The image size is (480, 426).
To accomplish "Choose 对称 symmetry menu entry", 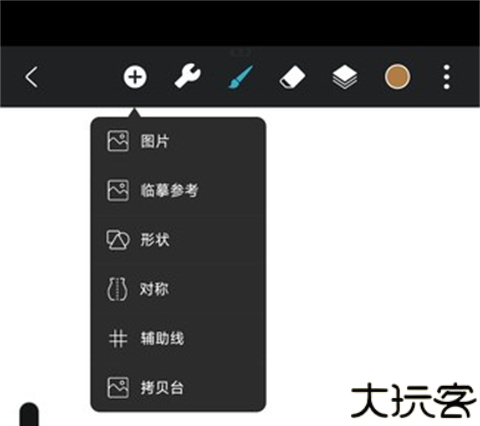I will [x=178, y=289].
